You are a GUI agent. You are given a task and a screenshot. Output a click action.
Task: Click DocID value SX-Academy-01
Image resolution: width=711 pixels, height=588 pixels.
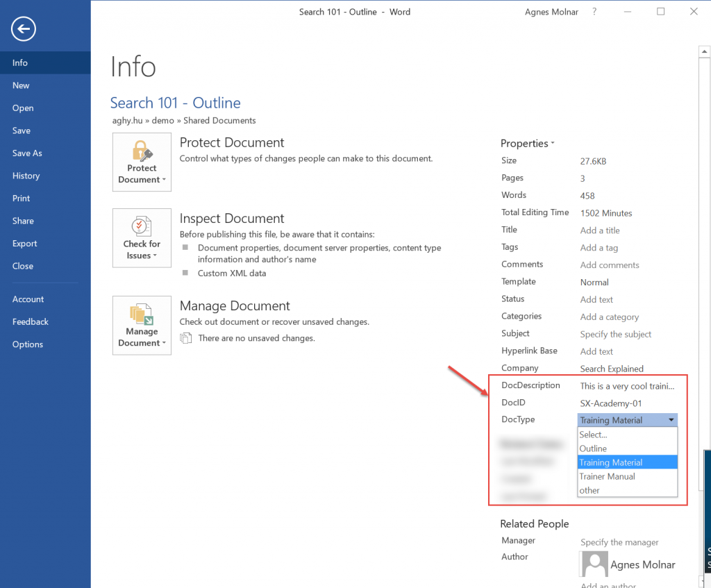click(611, 403)
